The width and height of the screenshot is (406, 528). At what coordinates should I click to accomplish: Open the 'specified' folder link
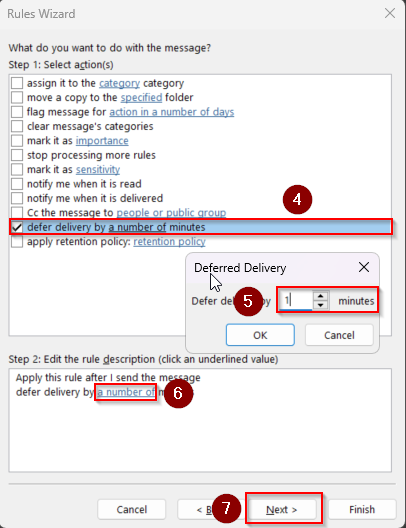[x=141, y=98]
